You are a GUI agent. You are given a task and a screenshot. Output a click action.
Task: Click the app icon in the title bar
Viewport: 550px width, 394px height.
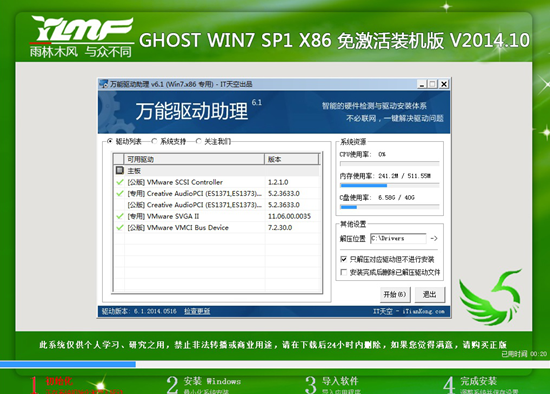coord(103,84)
